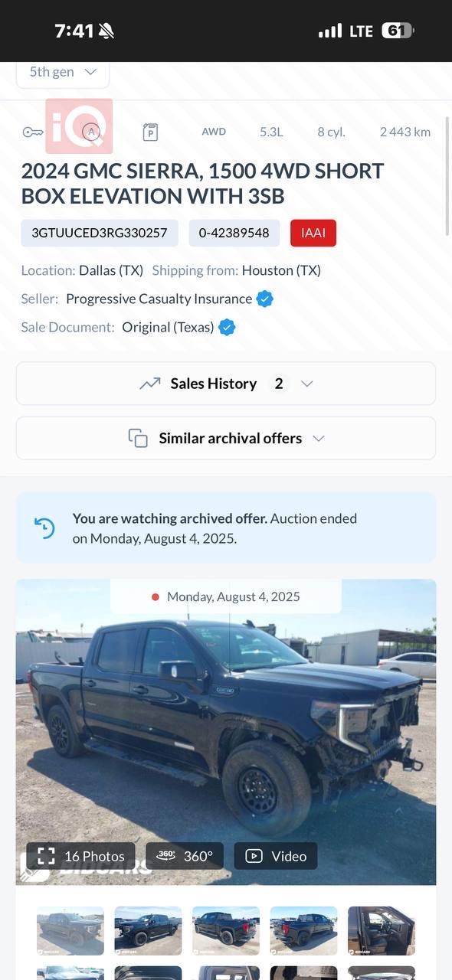Expand the Sales History section

(306, 383)
